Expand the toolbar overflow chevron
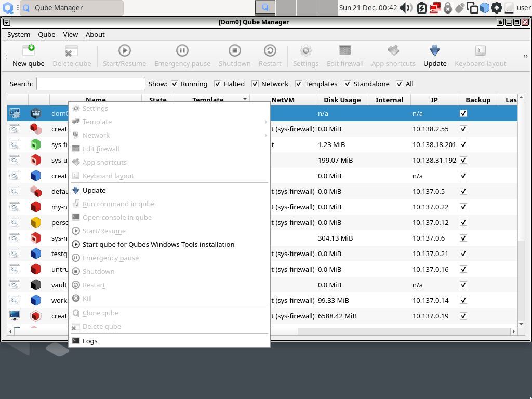Viewport: 532px width, 399px height. [x=525, y=56]
